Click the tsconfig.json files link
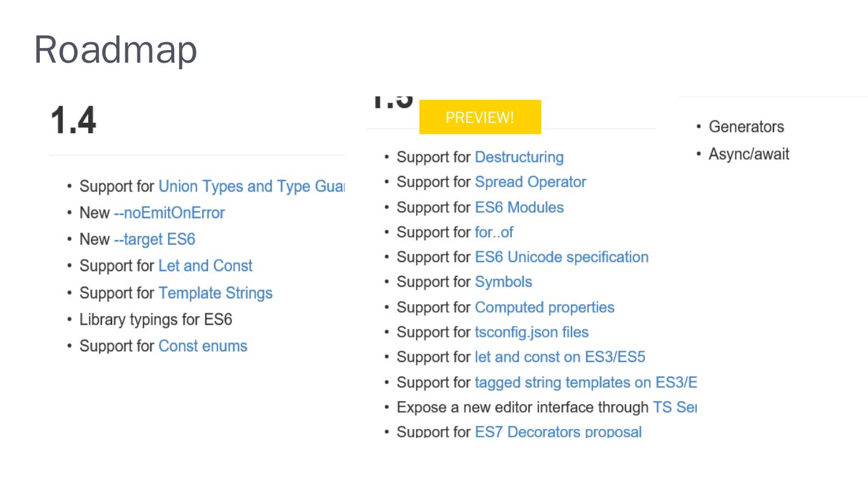Image resolution: width=868 pixels, height=488 pixels. (x=531, y=333)
